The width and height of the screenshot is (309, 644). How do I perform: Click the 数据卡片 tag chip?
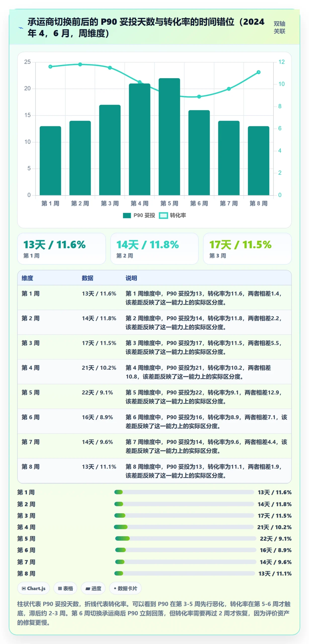(x=125, y=588)
